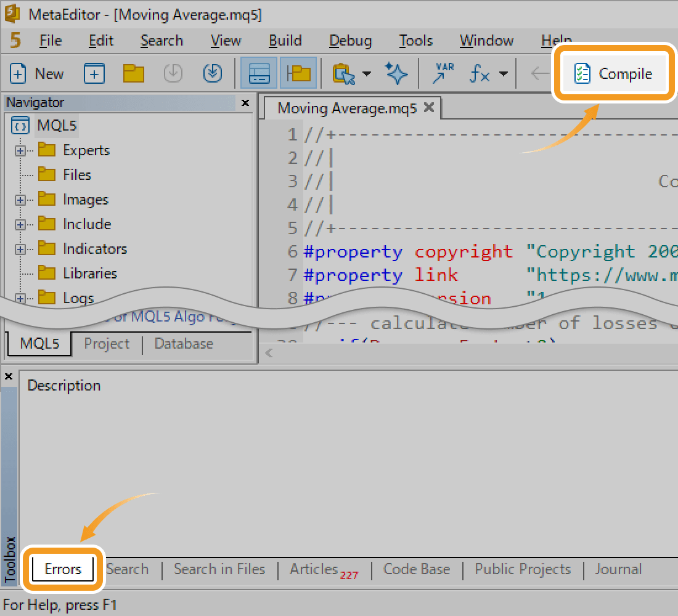Click the AI sparkle assistant icon
The height and width of the screenshot is (616, 678).
click(396, 74)
